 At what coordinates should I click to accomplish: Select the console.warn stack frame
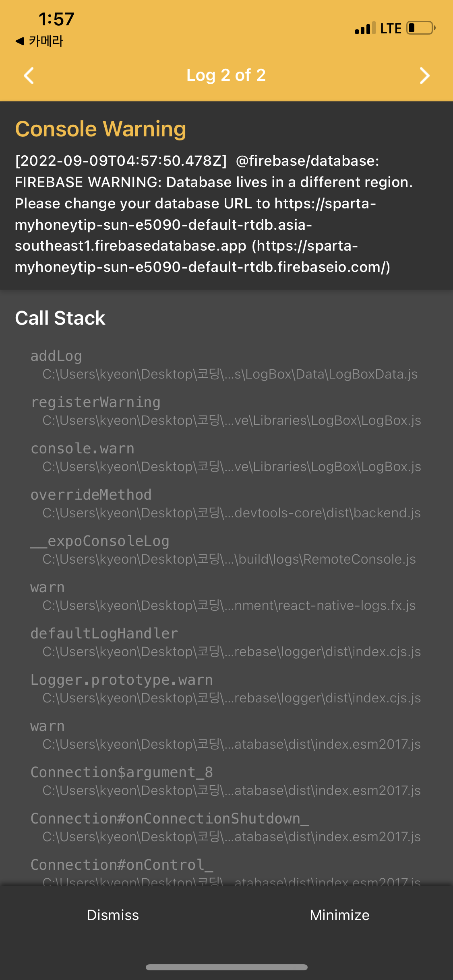225,457
